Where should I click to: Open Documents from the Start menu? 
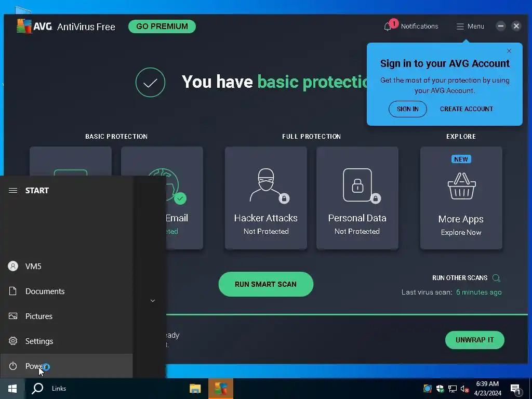point(66,291)
